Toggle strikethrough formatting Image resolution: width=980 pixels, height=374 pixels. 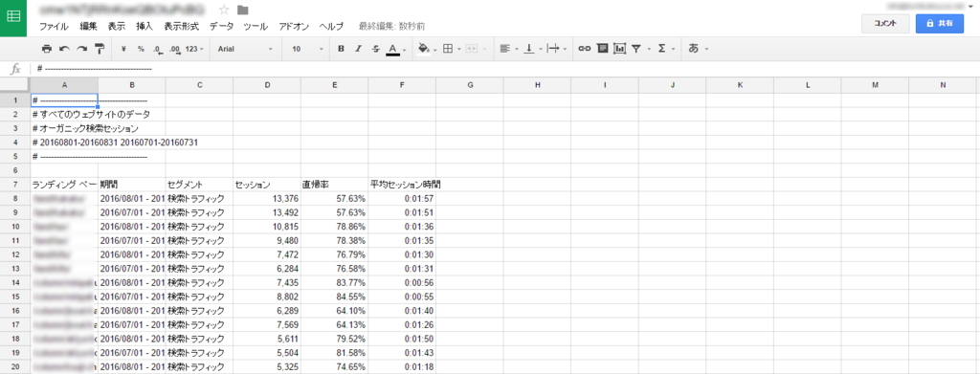(375, 49)
